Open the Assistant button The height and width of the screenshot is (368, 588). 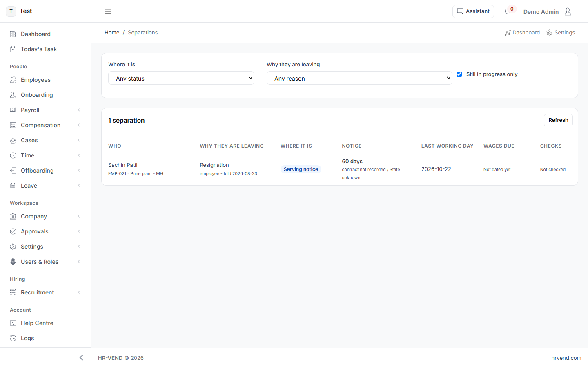pos(473,11)
